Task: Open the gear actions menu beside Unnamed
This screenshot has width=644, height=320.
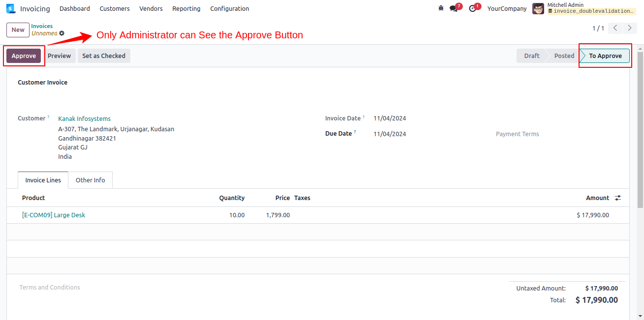Action: (62, 33)
